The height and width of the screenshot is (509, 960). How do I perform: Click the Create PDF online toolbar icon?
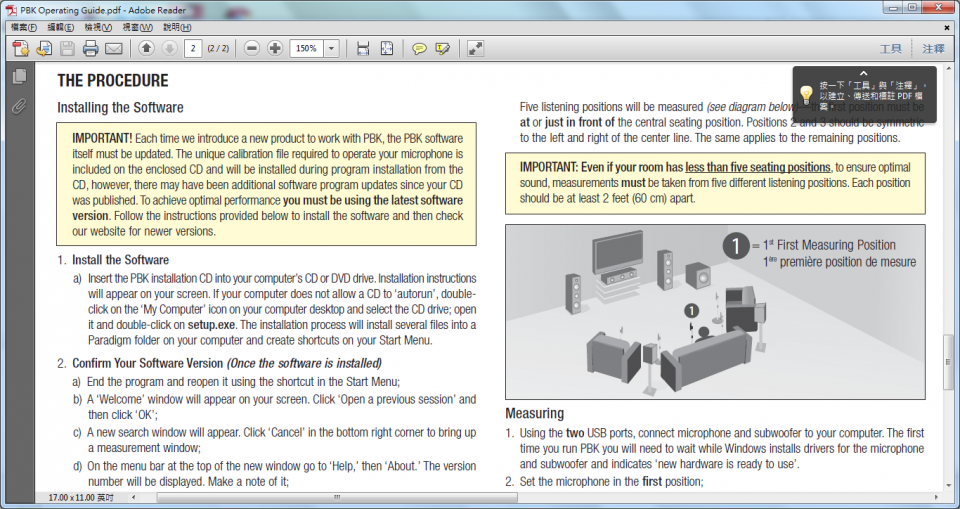point(21,48)
